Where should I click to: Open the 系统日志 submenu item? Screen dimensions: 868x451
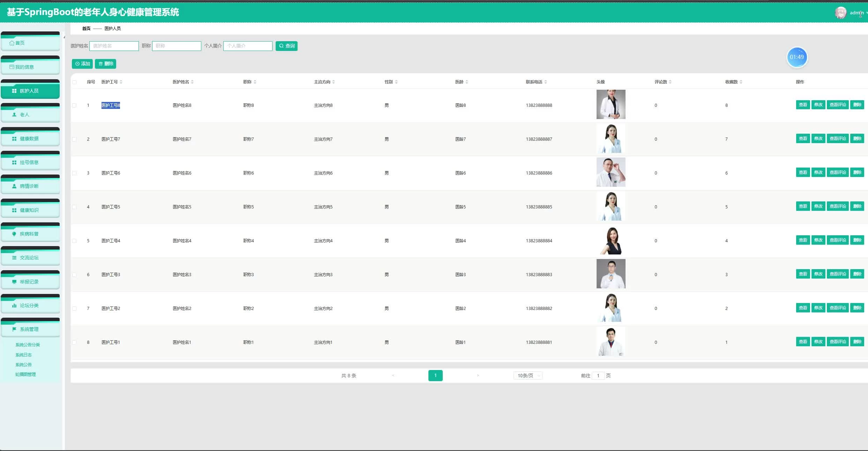click(x=23, y=355)
